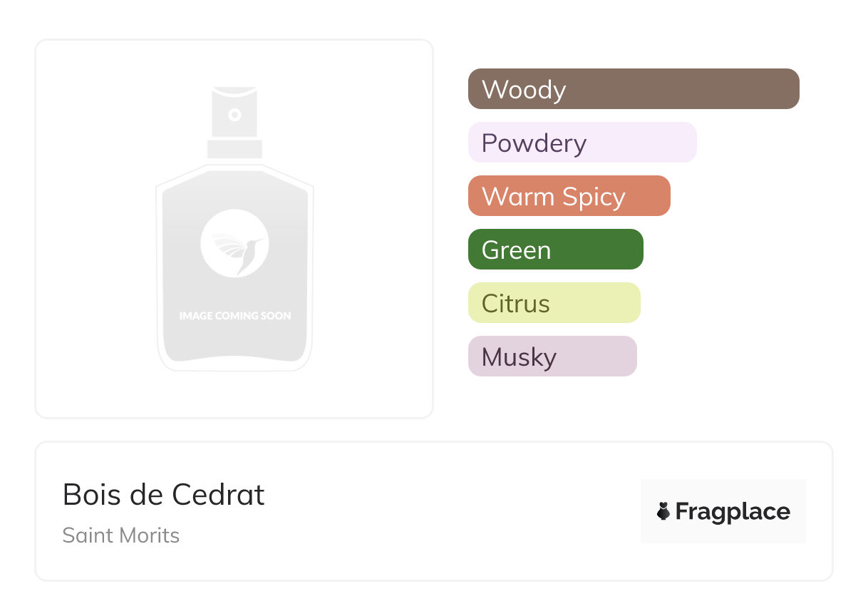Pick the Green accord bar
This screenshot has height=616, width=868.
599,250
